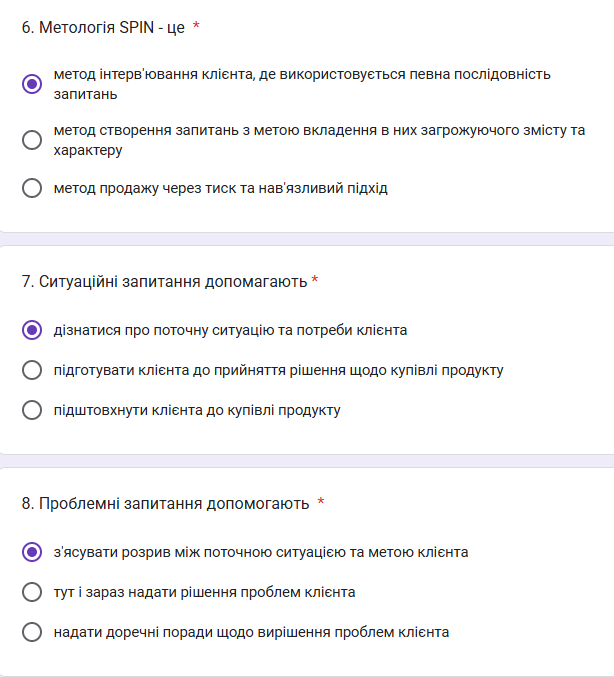Click answer text 'надати доречні поради щодо вирішення'
614x677 pixels.
pos(251,632)
